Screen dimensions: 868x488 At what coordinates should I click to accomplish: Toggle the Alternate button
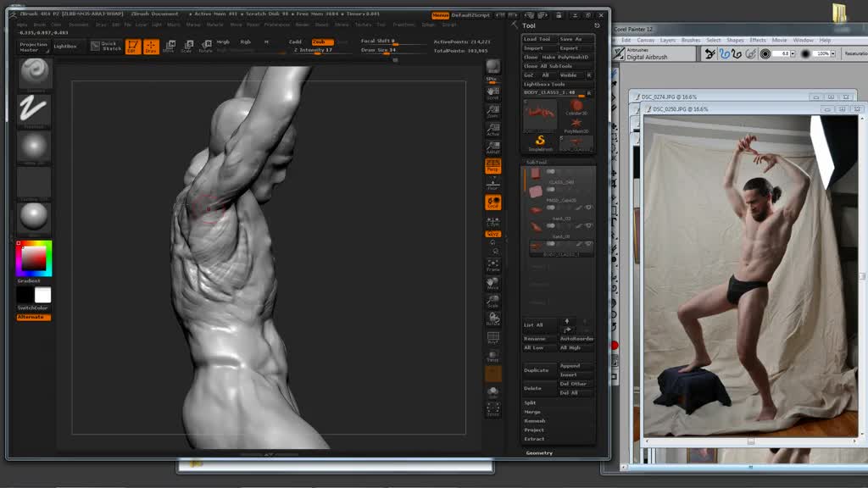pos(34,317)
